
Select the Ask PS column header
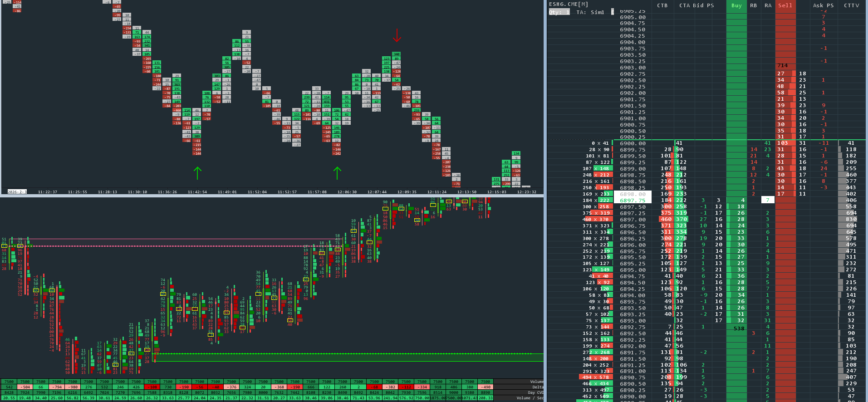click(x=823, y=5)
